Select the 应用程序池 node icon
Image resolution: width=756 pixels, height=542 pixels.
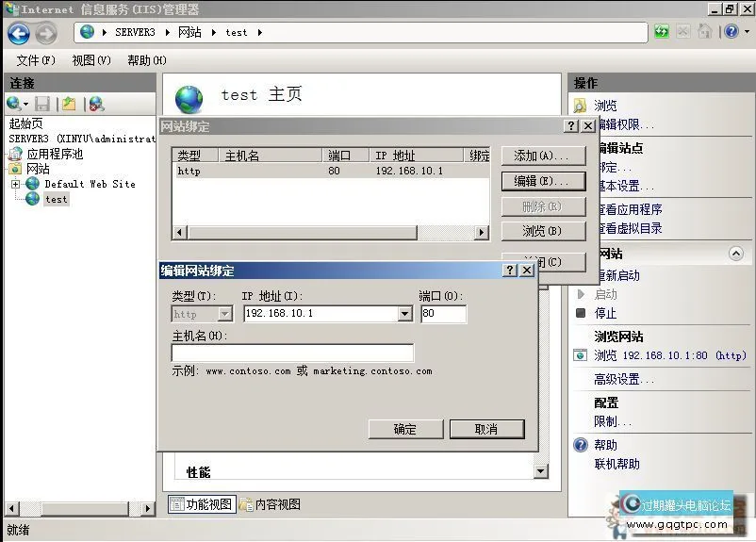click(15, 154)
